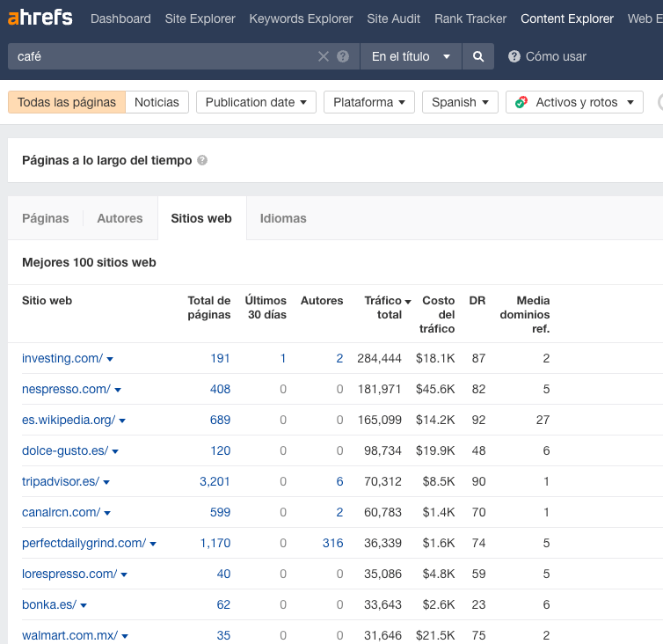
Task: Switch to the Idiomas tab
Action: 283,218
